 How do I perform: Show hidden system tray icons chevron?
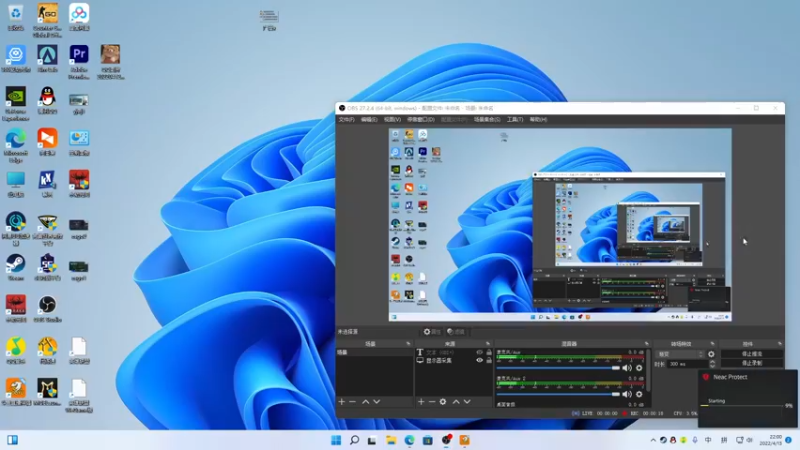click(653, 440)
